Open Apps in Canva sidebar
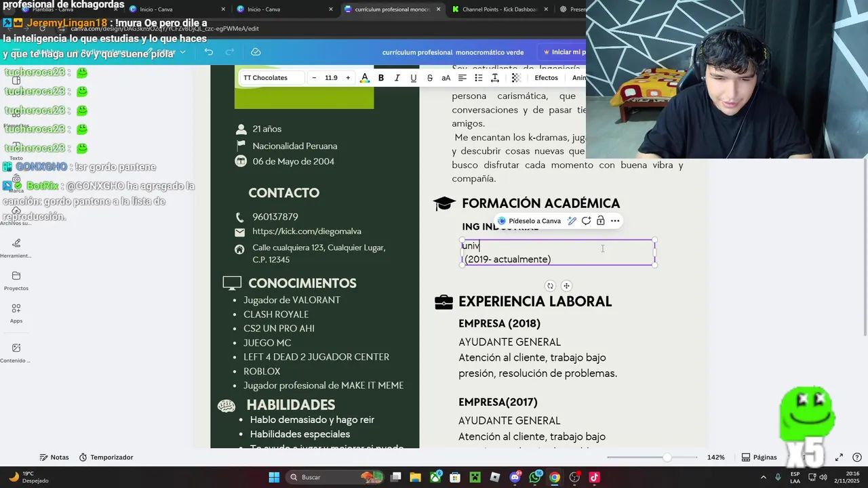 16,313
